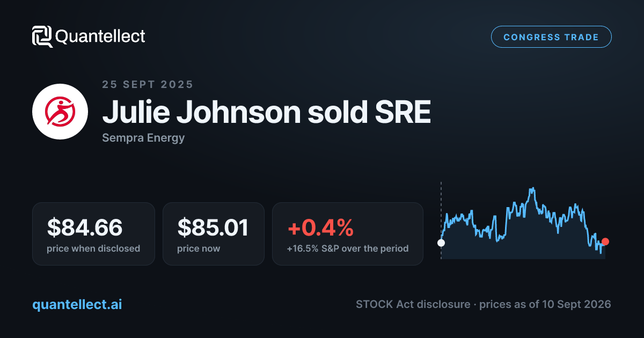The width and height of the screenshot is (644, 338).
Task: Click the +16.5% S&P comparison text
Action: 348,248
